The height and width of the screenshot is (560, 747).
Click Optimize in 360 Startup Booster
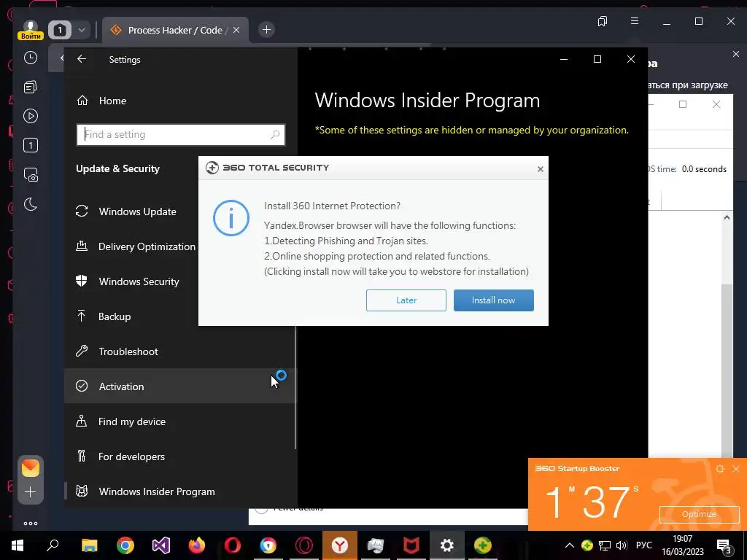pyautogui.click(x=699, y=514)
